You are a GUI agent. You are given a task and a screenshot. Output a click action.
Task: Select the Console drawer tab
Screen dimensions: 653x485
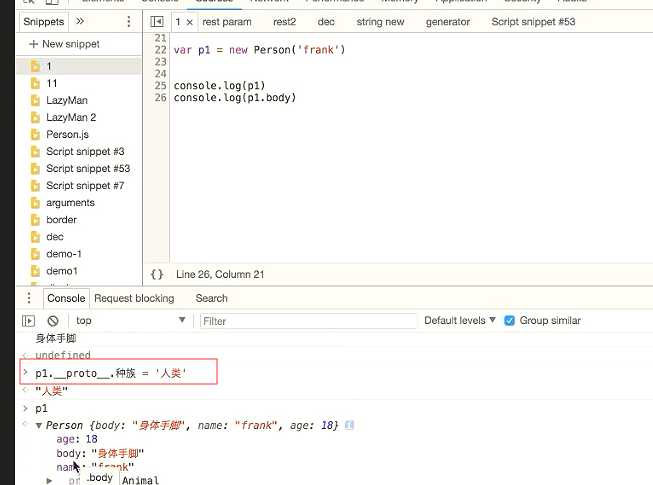[x=66, y=298]
